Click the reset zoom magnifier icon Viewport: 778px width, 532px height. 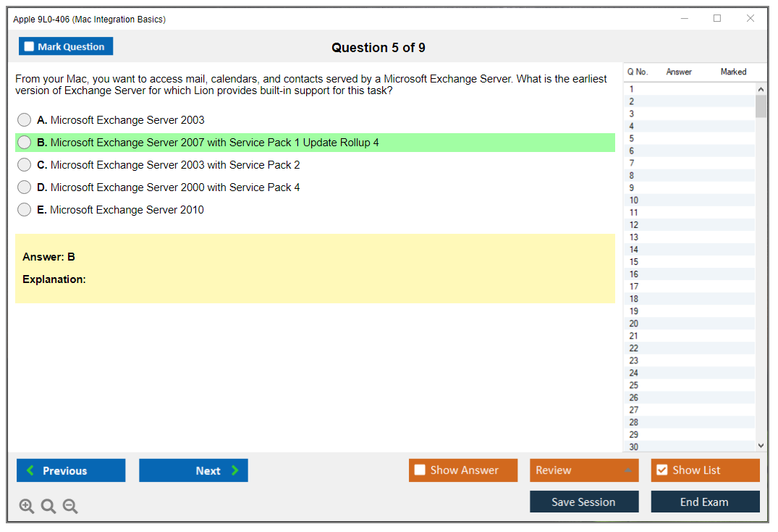pyautogui.click(x=48, y=507)
